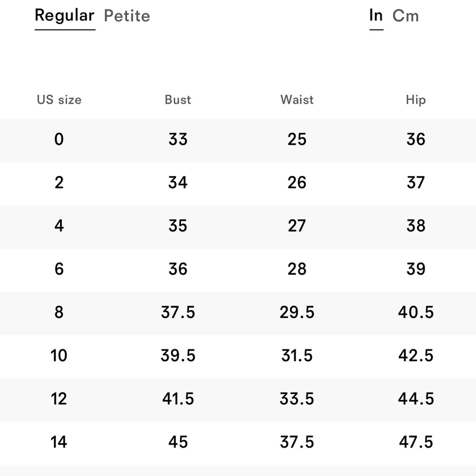Screen dimensions: 476x476
Task: Select In as measurement unit
Action: pyautogui.click(x=376, y=16)
